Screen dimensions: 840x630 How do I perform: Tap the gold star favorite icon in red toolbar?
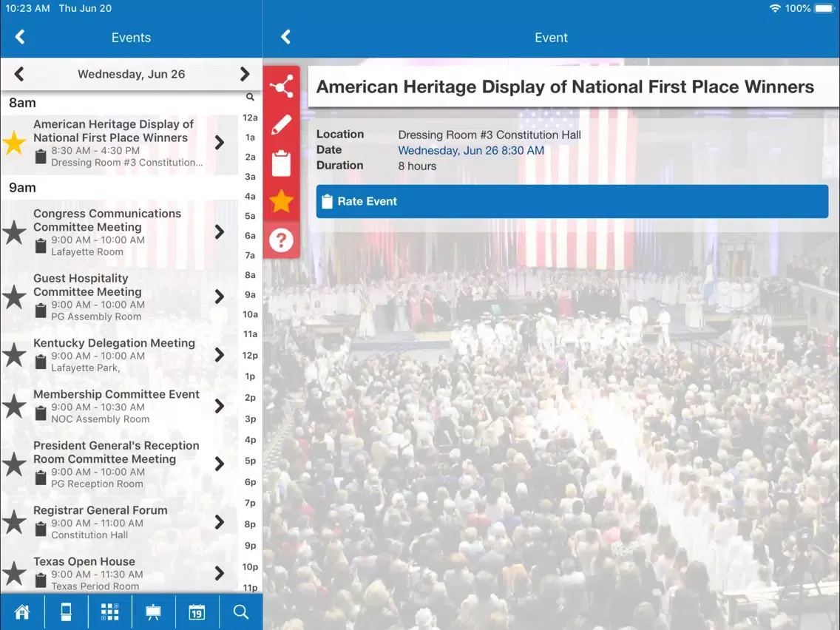281,201
